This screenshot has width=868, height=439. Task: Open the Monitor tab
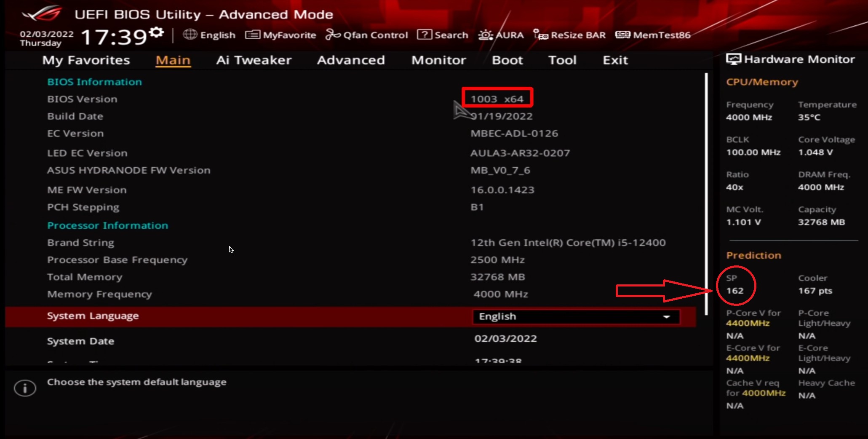tap(439, 60)
